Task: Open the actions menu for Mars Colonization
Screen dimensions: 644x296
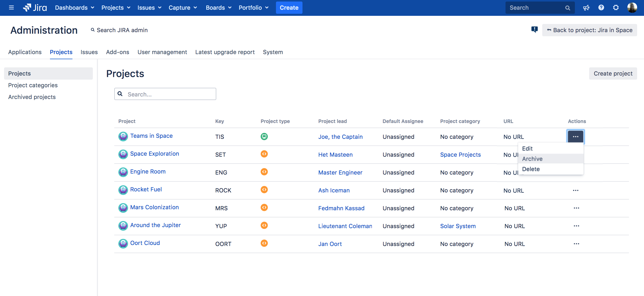Action: [576, 208]
